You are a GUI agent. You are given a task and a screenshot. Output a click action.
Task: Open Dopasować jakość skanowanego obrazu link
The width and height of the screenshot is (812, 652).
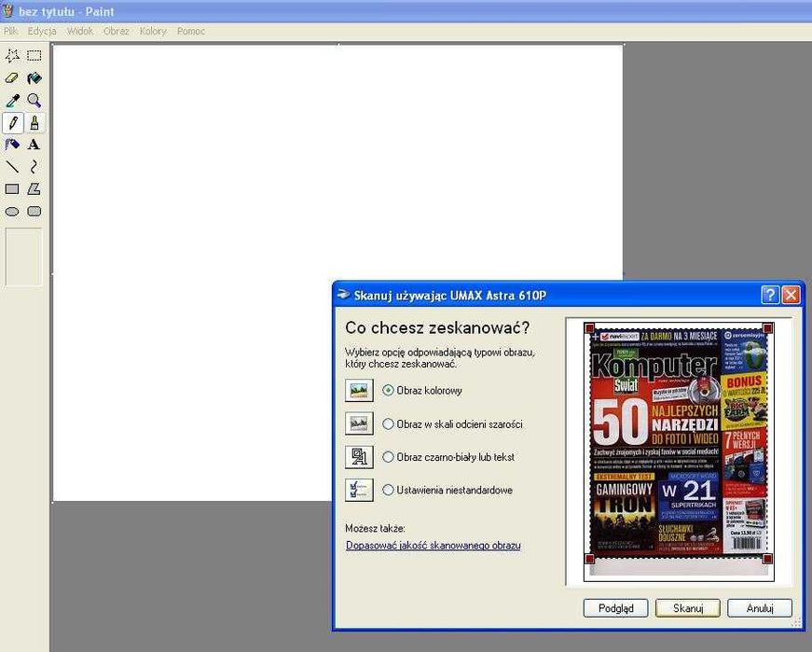(433, 546)
